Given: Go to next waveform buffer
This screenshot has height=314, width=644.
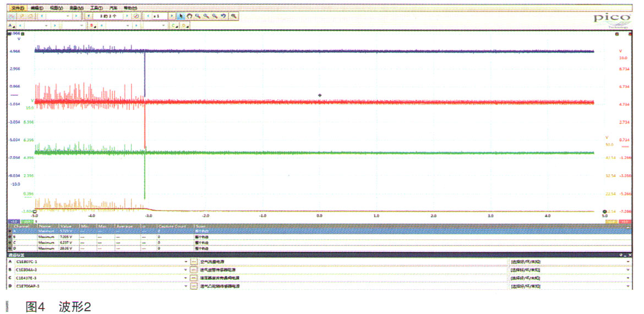Looking at the screenshot, I should [x=127, y=16].
